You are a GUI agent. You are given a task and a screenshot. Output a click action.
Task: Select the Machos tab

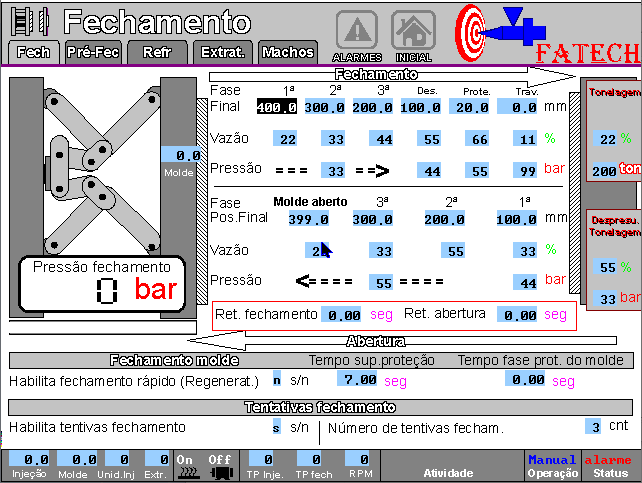(x=287, y=52)
